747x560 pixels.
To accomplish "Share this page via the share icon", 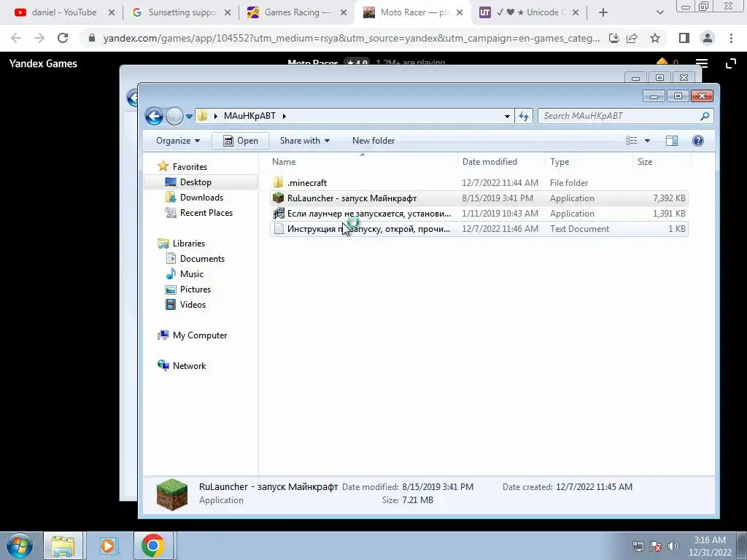I will [x=632, y=38].
